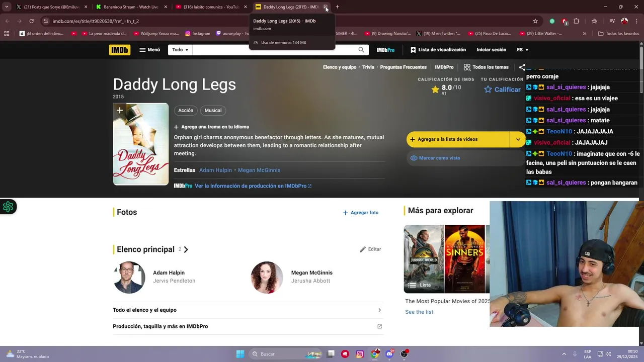Open the green extension icon in toolbar
This screenshot has height=362, width=644.
[552, 21]
